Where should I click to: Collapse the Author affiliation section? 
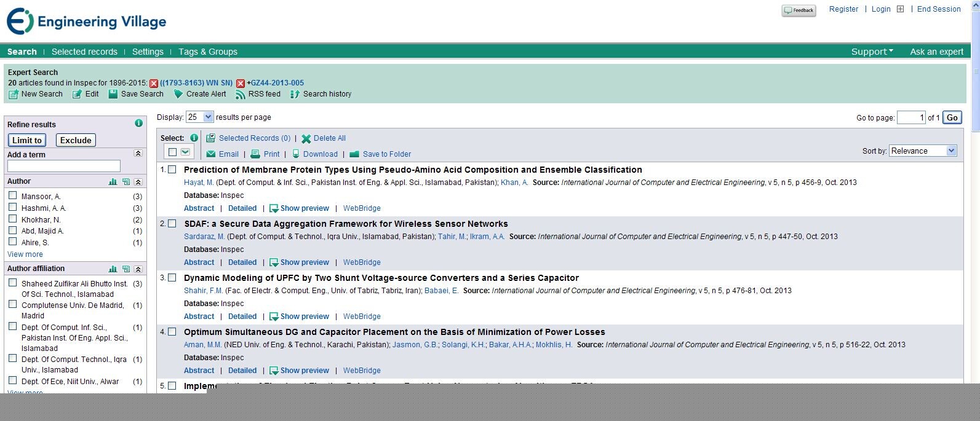138,269
